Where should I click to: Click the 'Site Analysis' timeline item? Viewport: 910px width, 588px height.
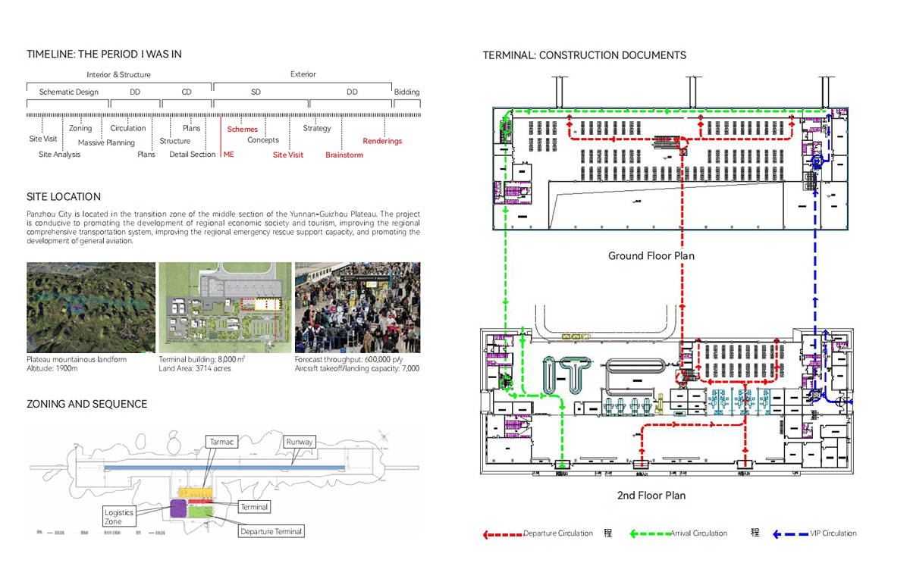coord(59,155)
